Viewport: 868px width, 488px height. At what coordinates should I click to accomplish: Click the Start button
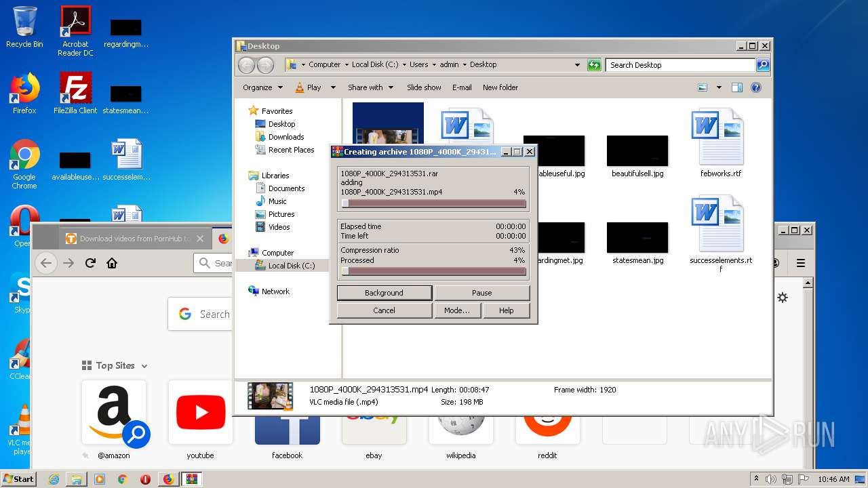(19, 479)
